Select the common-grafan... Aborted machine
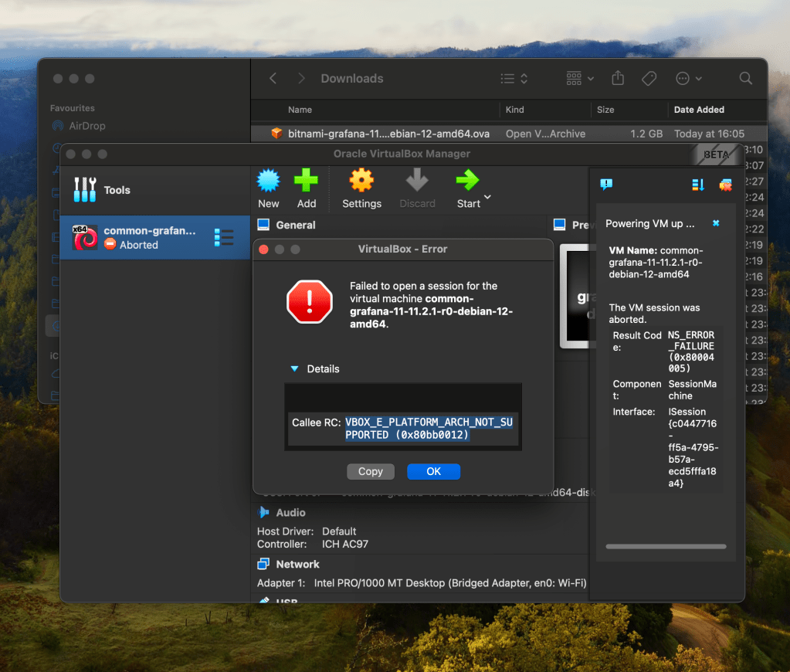This screenshot has width=790, height=672. 155,237
